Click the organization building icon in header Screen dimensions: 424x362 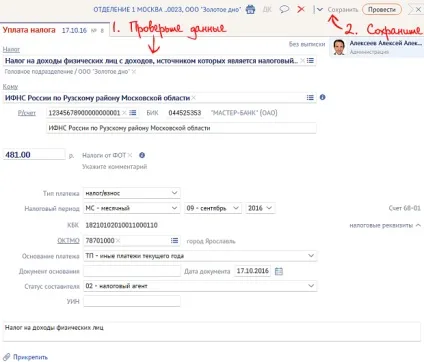[x=250, y=9]
